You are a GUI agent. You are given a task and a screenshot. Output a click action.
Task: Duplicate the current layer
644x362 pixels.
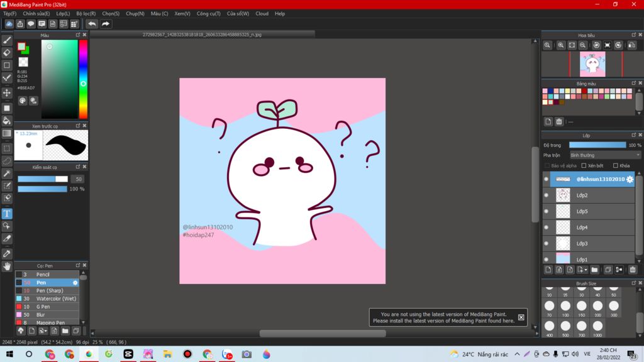[608, 270]
